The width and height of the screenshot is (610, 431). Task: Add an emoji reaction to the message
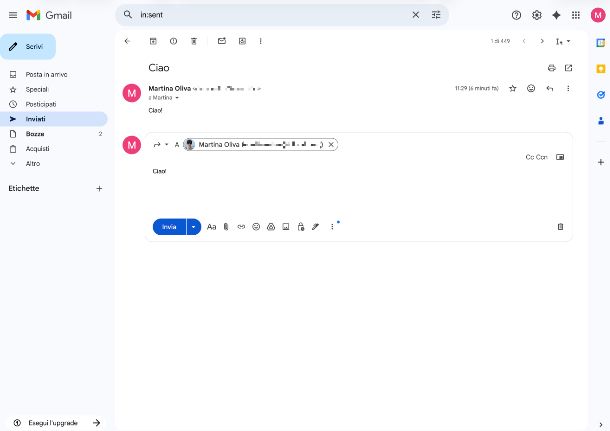click(x=531, y=88)
